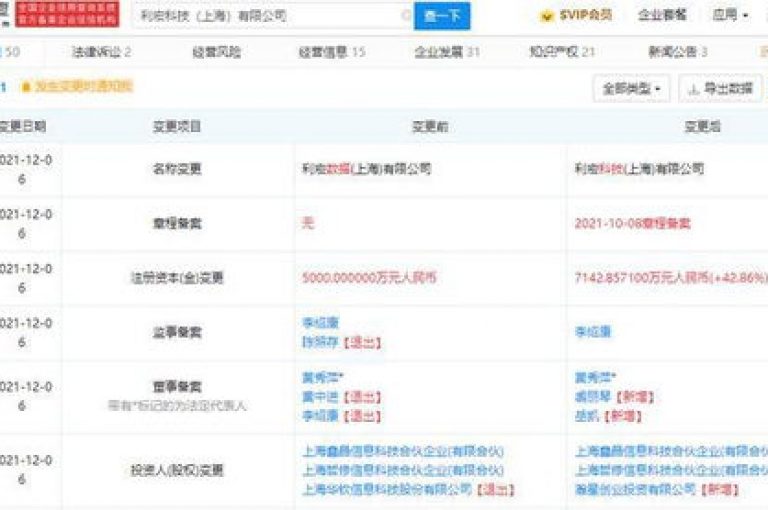
Task: Click the 导出数据 export button
Action: [x=720, y=89]
